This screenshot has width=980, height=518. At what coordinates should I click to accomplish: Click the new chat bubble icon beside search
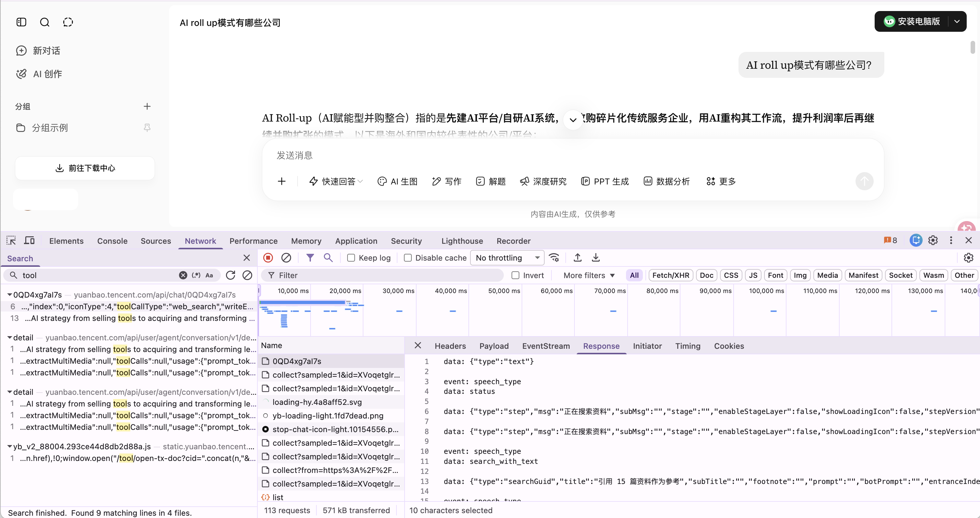68,22
